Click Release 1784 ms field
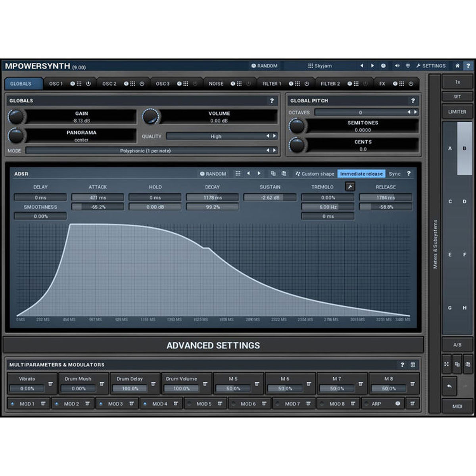This screenshot has height=476, width=476. 386,198
